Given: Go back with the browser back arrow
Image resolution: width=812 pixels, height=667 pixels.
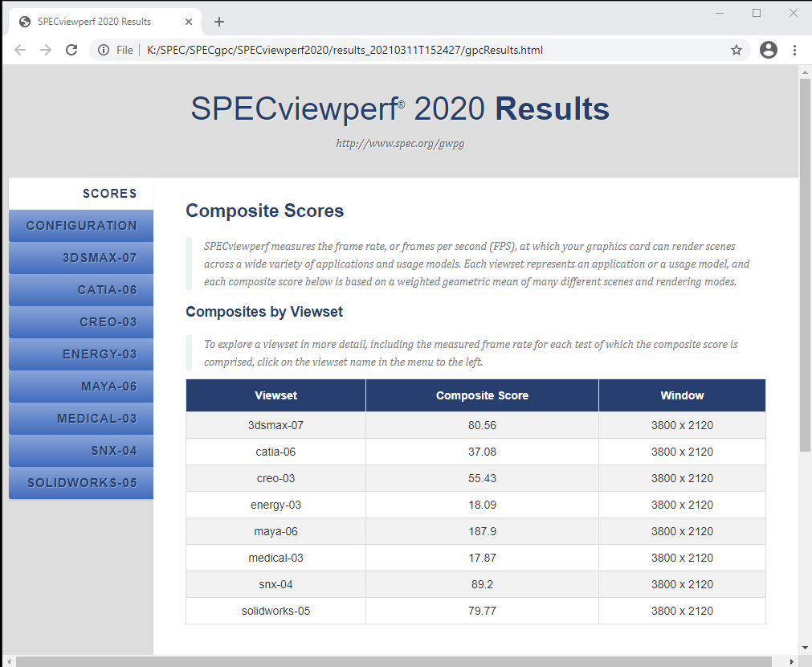Looking at the screenshot, I should pos(20,50).
